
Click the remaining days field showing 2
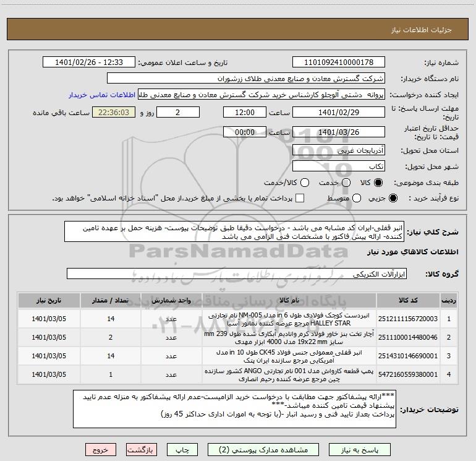pyautogui.click(x=177, y=112)
